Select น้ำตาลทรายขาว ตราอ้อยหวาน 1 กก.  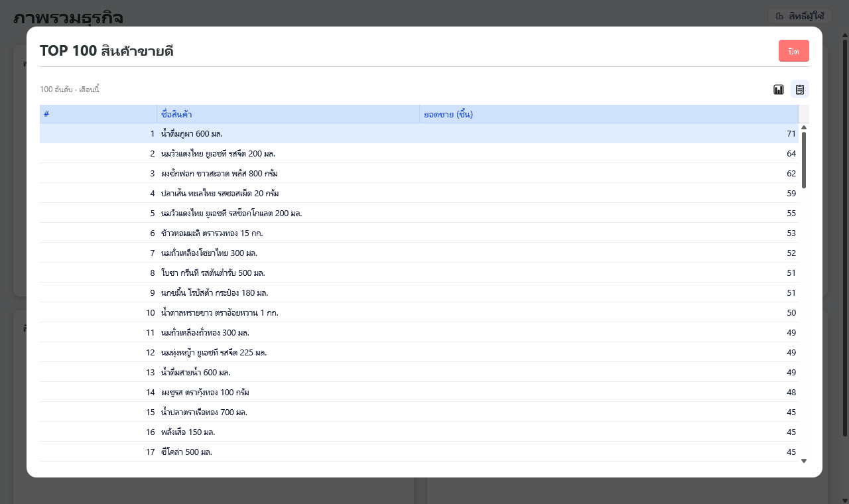(220, 313)
